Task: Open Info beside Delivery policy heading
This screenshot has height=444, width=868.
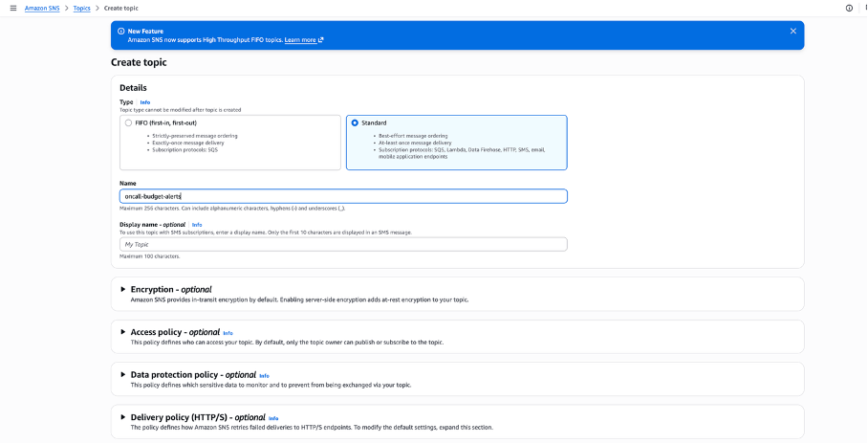Action: (273, 418)
